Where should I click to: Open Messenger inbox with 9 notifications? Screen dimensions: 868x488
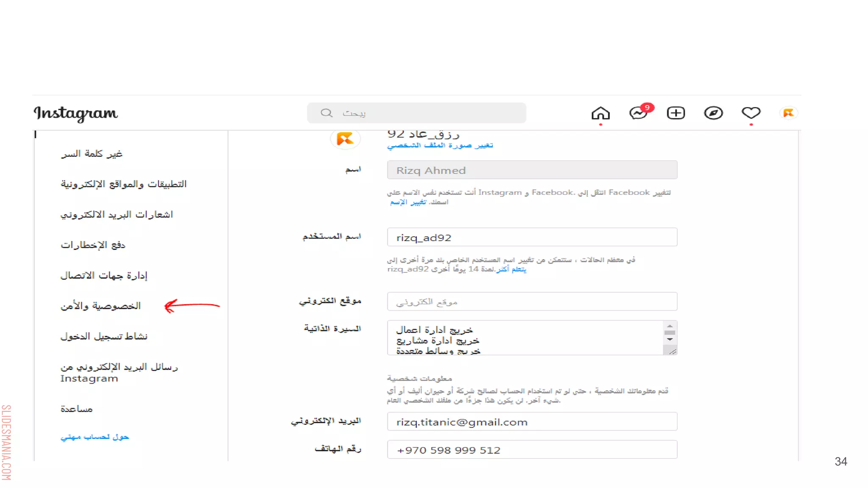coord(638,113)
